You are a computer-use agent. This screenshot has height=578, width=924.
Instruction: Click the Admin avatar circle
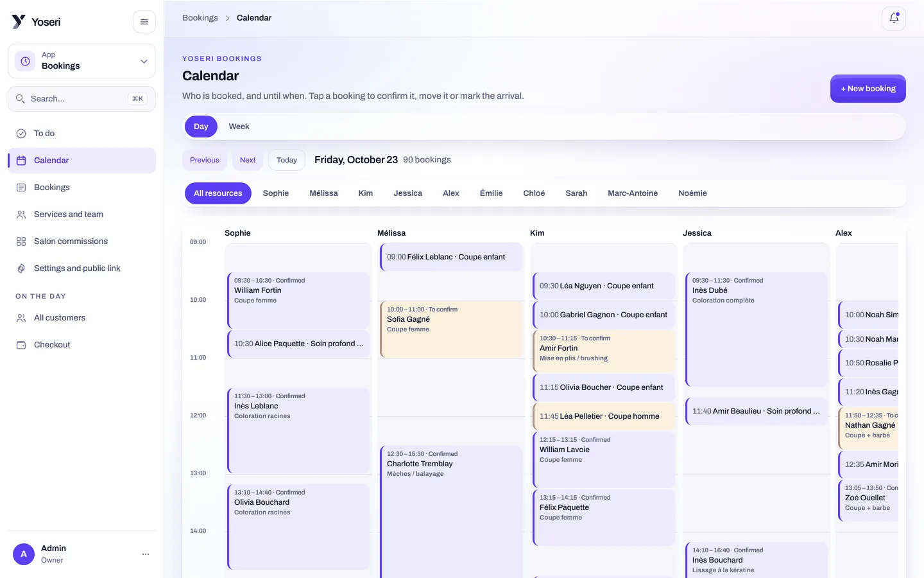point(24,554)
